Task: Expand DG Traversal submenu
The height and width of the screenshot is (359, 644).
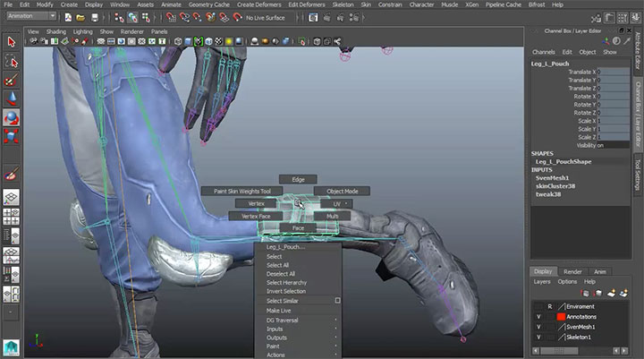Action: pos(298,320)
